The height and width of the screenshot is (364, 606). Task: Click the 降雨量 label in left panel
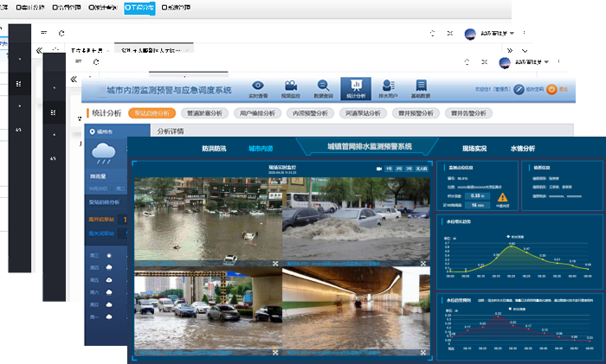coord(98,176)
